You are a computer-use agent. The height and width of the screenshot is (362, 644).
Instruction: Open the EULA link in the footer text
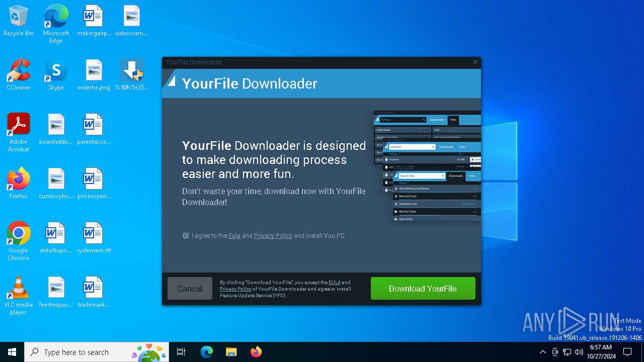(x=335, y=283)
